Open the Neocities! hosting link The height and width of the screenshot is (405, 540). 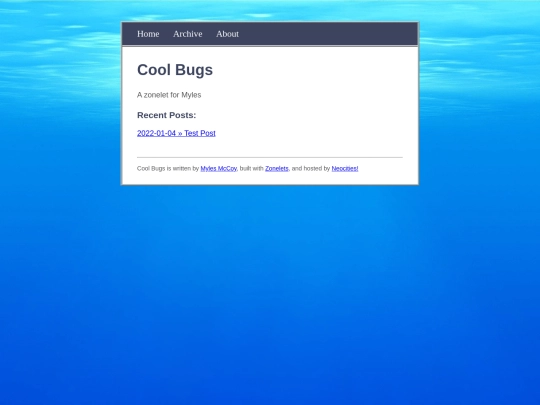[x=345, y=168]
